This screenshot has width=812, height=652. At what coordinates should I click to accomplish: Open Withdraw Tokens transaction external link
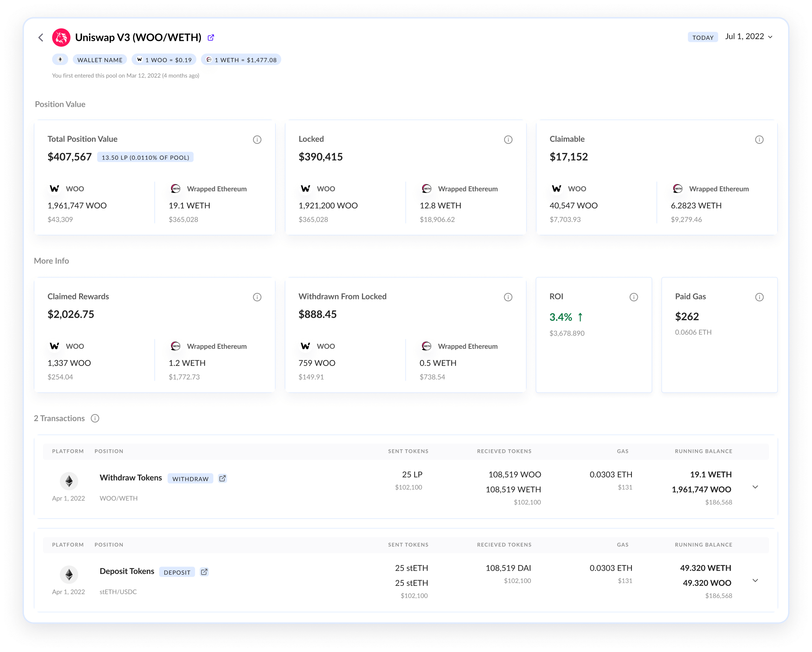coord(223,479)
